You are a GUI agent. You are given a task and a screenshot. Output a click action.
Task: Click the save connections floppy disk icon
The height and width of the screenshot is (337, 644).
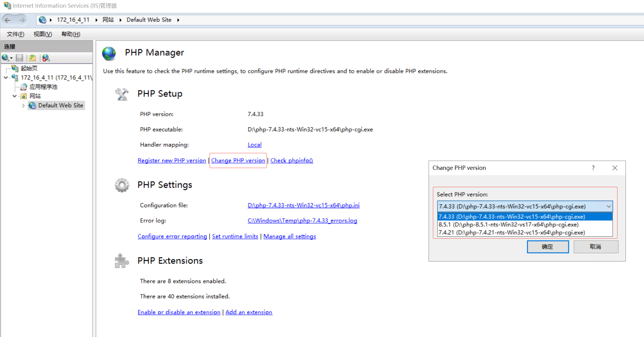coord(19,58)
